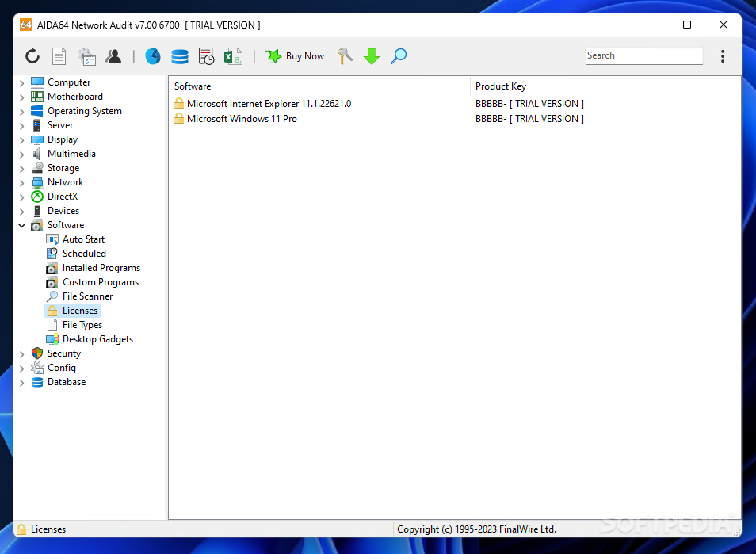Click the Motherboard icon in tree
The height and width of the screenshot is (554, 756).
point(37,97)
